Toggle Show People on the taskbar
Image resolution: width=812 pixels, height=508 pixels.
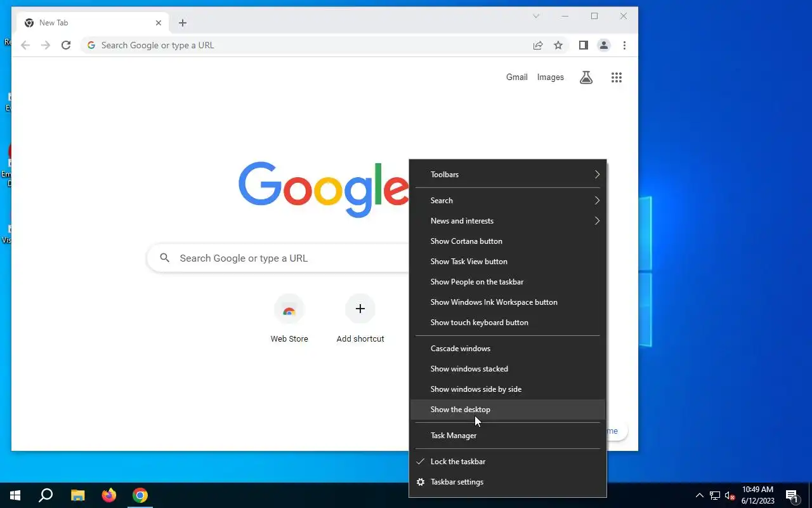tap(507, 282)
